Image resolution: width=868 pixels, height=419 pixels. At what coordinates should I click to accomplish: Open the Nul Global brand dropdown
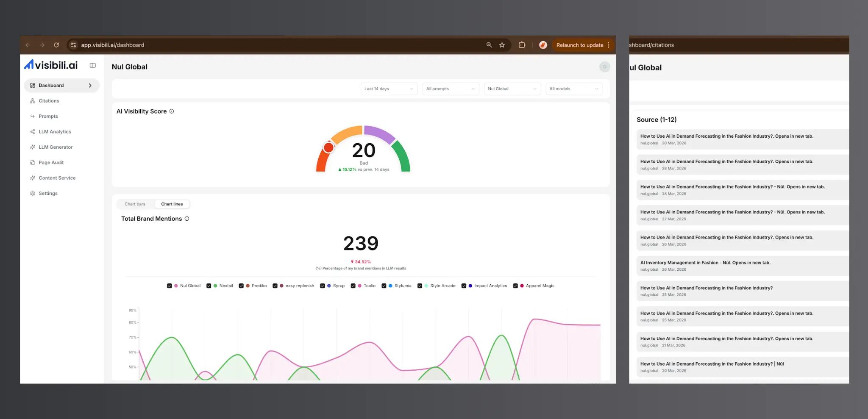[x=512, y=89]
